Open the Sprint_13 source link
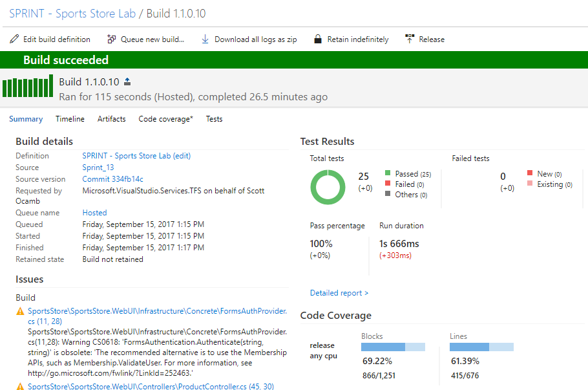Image resolution: width=588 pixels, height=390 pixels. click(98, 168)
